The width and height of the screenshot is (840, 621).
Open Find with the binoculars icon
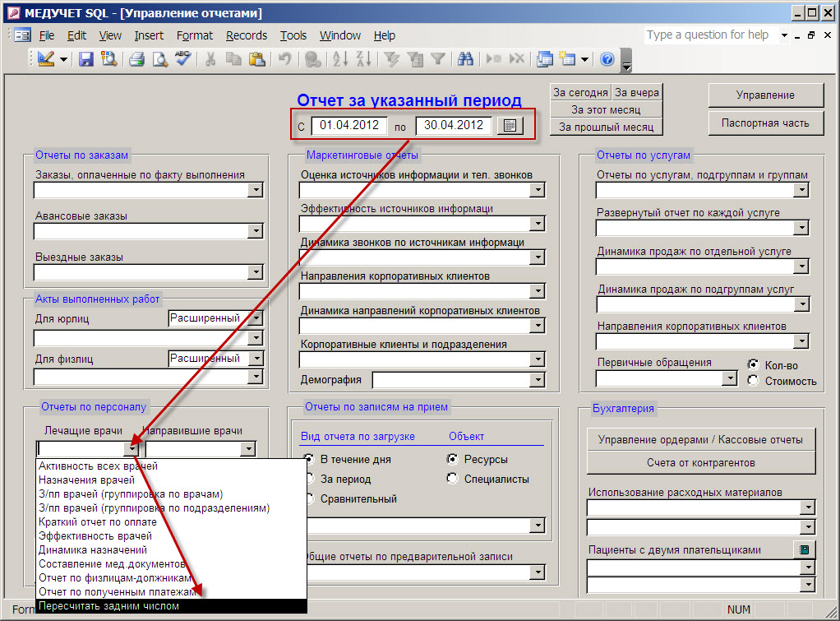(x=465, y=59)
